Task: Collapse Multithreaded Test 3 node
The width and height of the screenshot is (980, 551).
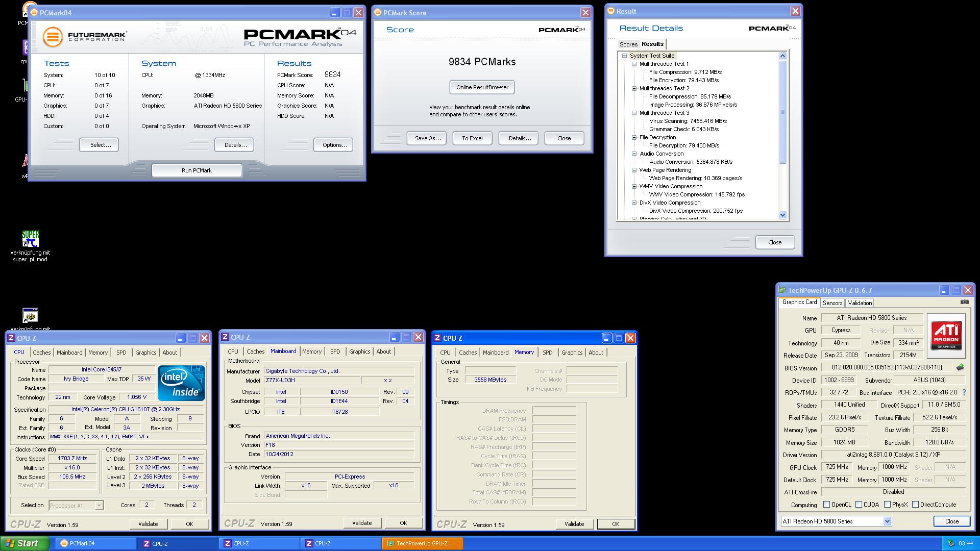Action: pyautogui.click(x=634, y=113)
